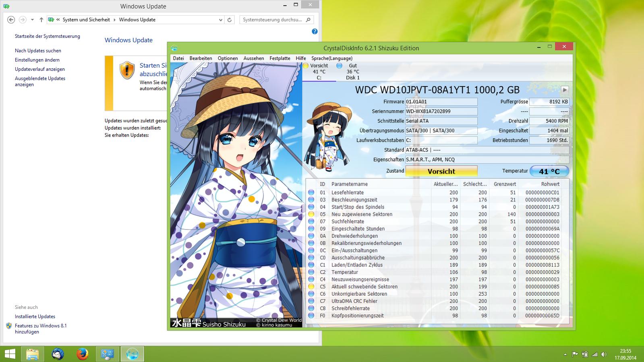
Task: Click the Grenzwert column header
Action: point(504,184)
